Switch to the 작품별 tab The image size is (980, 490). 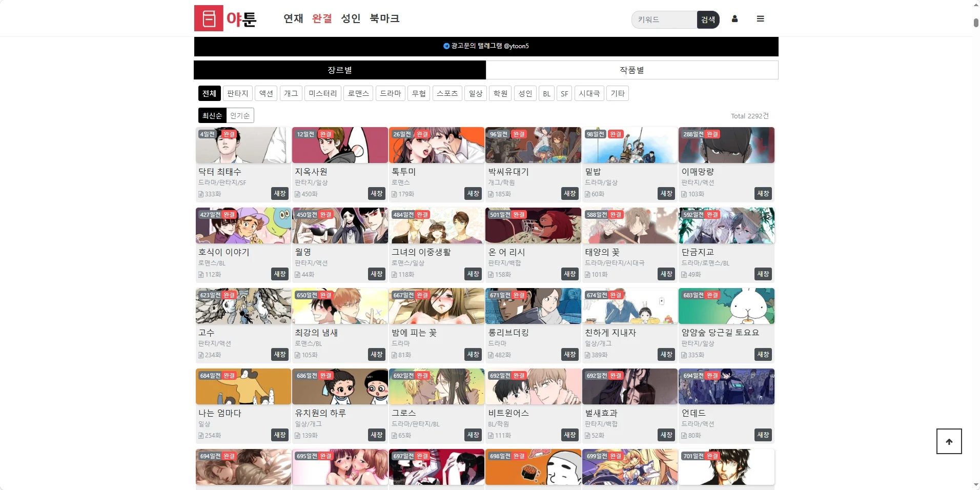point(632,70)
